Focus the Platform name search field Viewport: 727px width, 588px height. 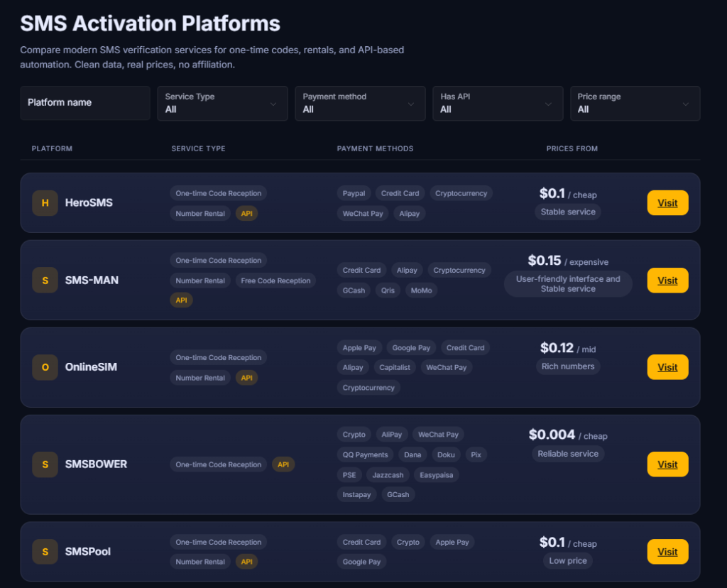coord(85,103)
